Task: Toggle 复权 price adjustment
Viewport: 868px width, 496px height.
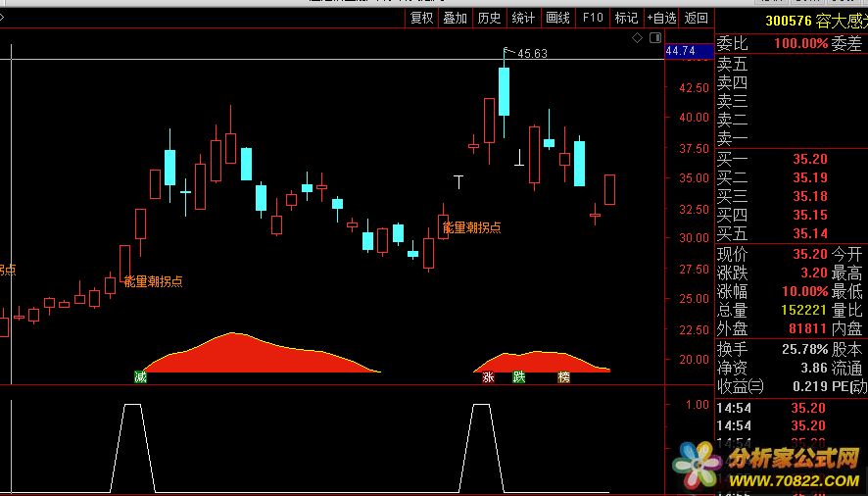Action: (x=422, y=18)
